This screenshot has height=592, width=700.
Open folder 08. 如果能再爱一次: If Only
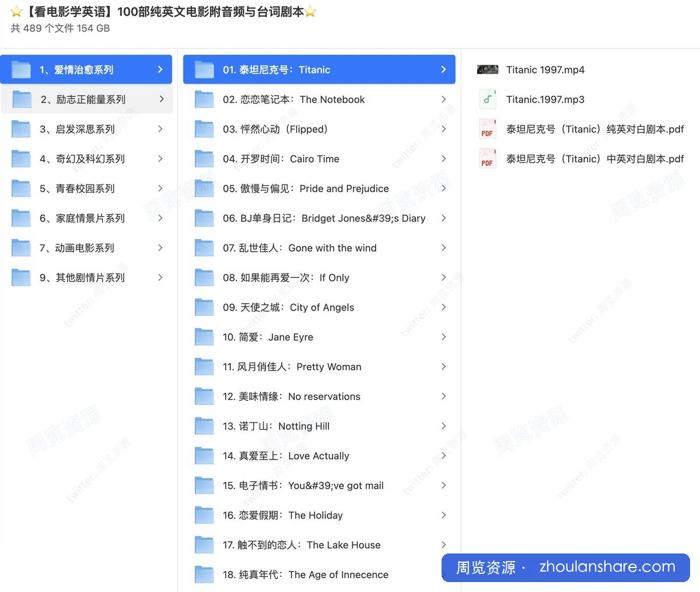pos(319,277)
